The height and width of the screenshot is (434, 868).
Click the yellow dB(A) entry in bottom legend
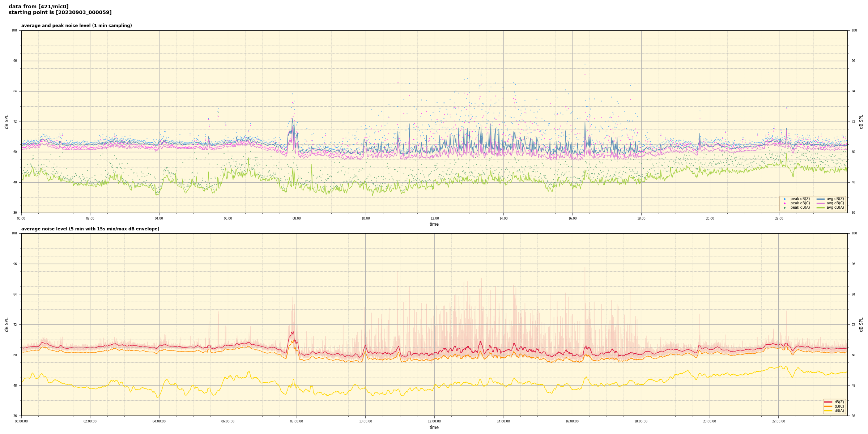click(x=828, y=410)
